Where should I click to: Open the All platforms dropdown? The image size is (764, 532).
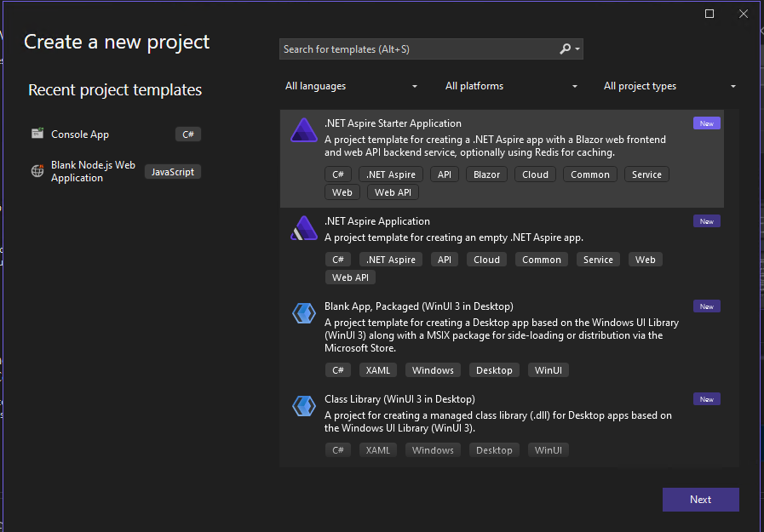tap(509, 86)
